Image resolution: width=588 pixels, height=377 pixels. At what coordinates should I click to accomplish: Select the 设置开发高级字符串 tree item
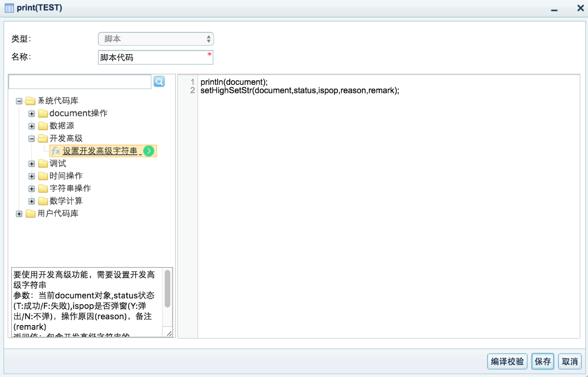103,151
